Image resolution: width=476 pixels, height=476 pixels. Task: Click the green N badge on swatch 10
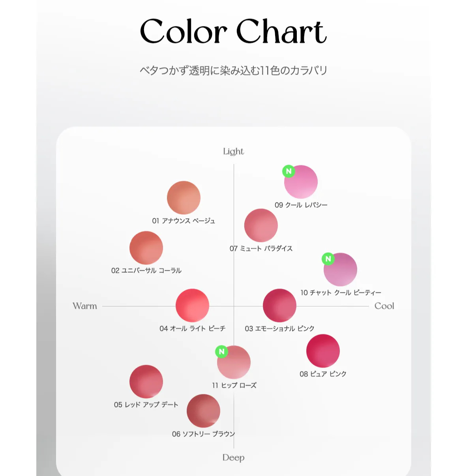point(328,259)
